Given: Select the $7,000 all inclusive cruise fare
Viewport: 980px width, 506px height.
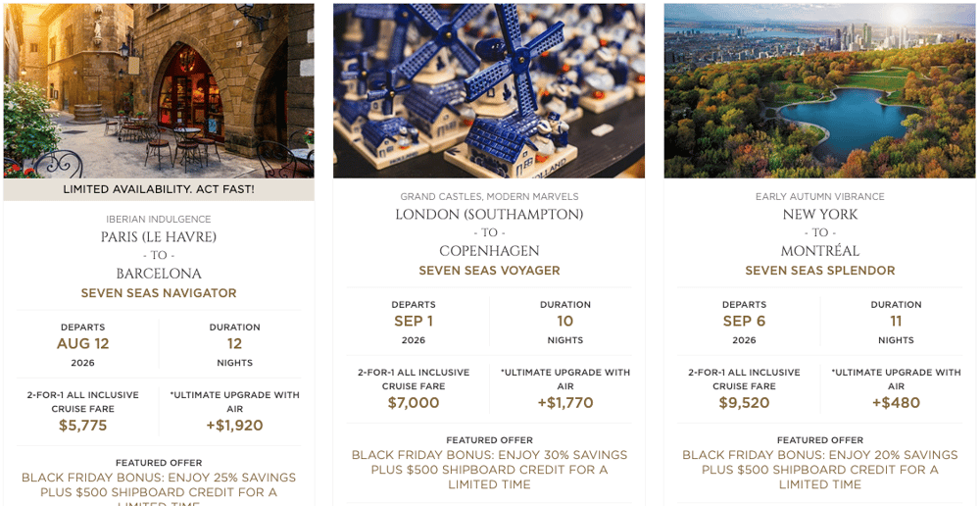Looking at the screenshot, I should pyautogui.click(x=414, y=403).
